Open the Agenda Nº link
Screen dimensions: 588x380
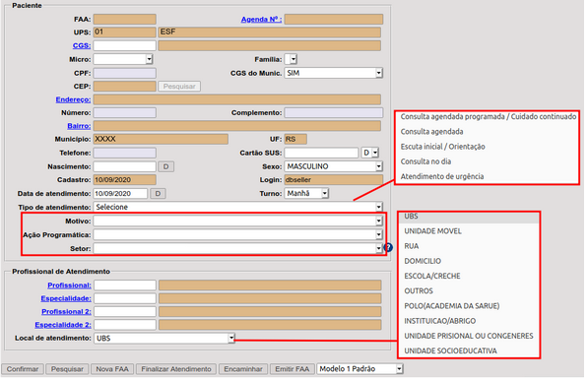[261, 19]
